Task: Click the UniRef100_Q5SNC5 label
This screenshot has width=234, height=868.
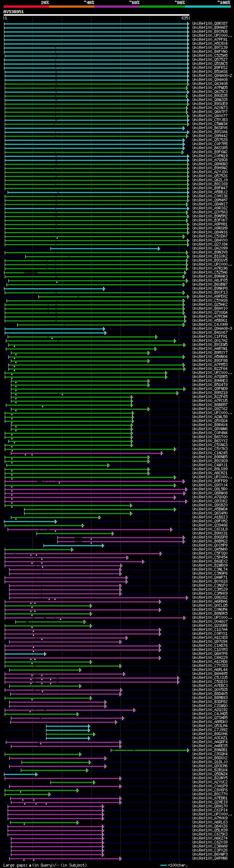Action: coord(210,64)
